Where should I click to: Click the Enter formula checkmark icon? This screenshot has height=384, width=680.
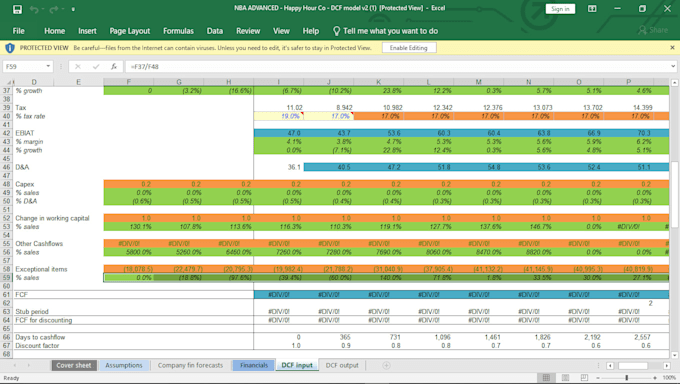pos(96,66)
